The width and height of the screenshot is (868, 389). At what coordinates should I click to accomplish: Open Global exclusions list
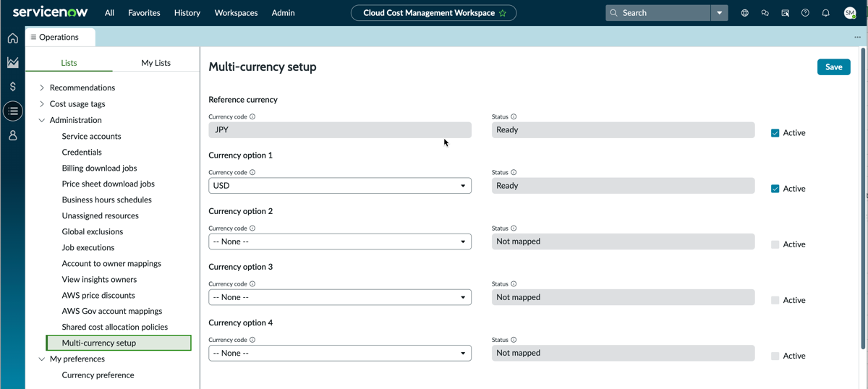tap(92, 231)
